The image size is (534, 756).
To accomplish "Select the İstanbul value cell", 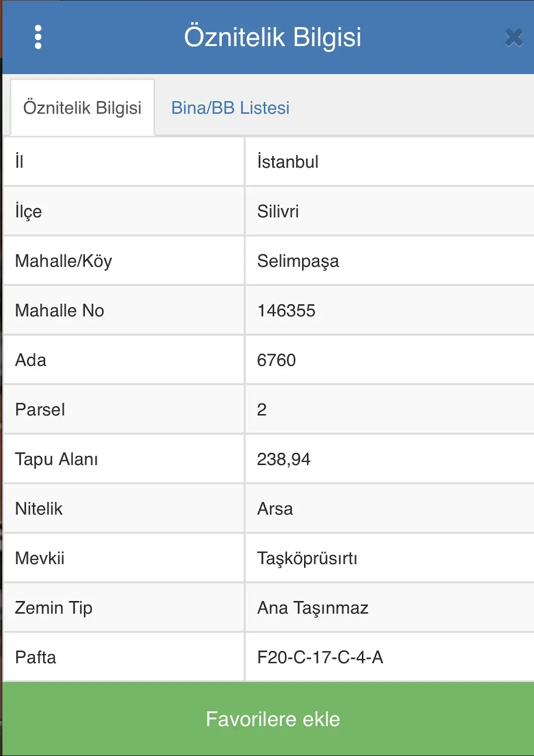I will 389,162.
